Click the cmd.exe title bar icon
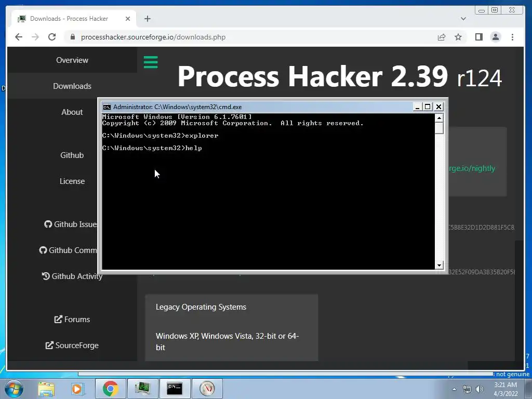 click(x=107, y=107)
